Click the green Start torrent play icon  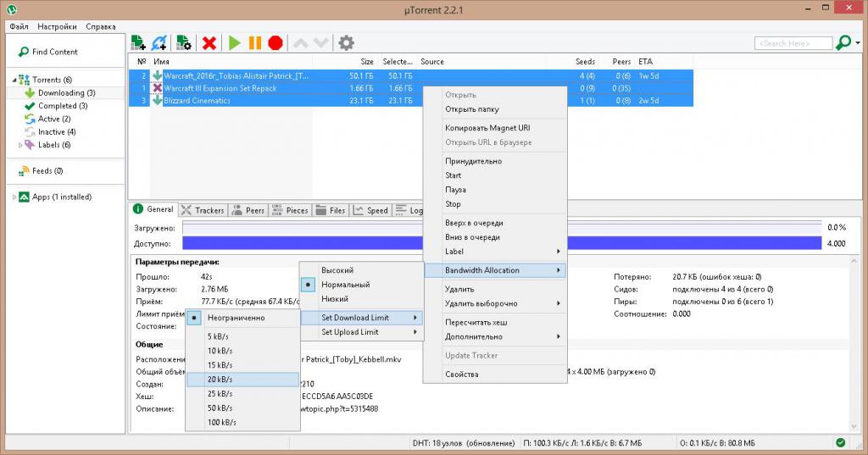[x=235, y=42]
